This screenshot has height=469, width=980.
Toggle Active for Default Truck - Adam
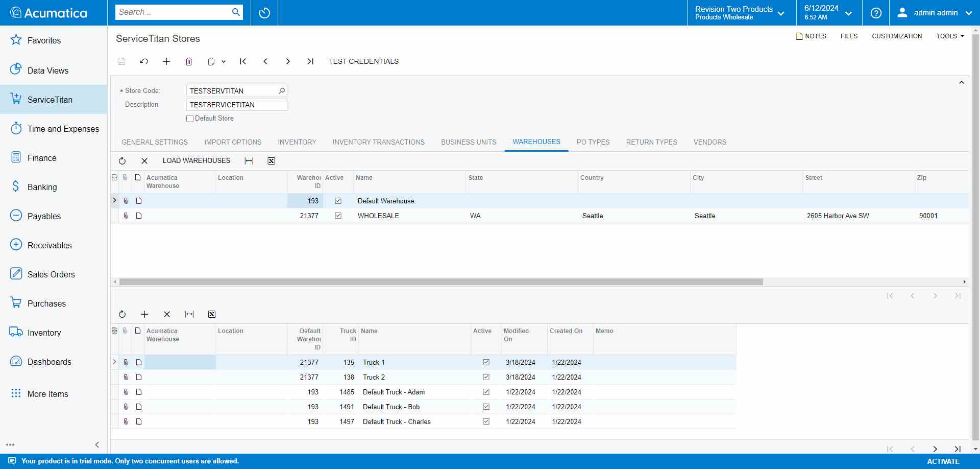click(x=486, y=392)
